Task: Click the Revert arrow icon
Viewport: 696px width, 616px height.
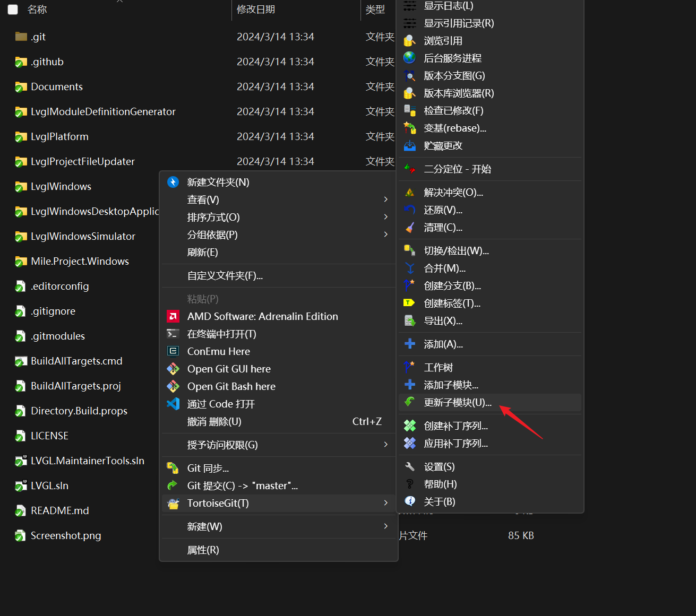Action: (x=410, y=210)
